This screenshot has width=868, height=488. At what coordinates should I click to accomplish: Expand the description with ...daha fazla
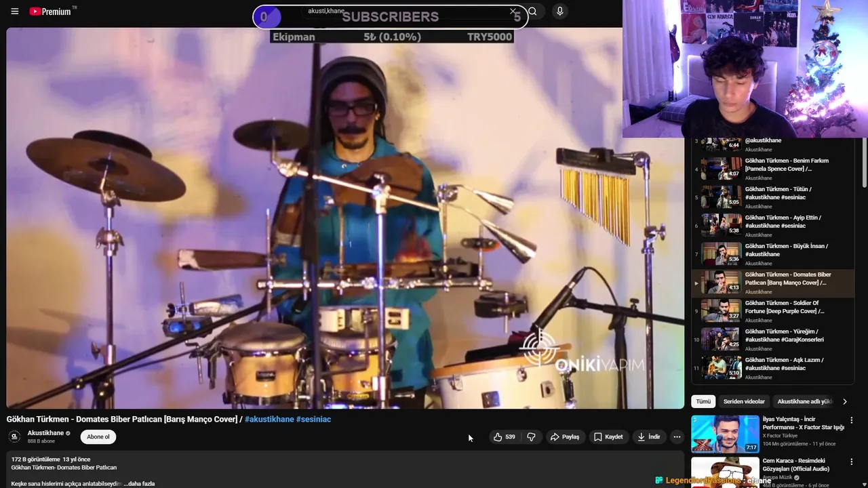[x=139, y=484]
